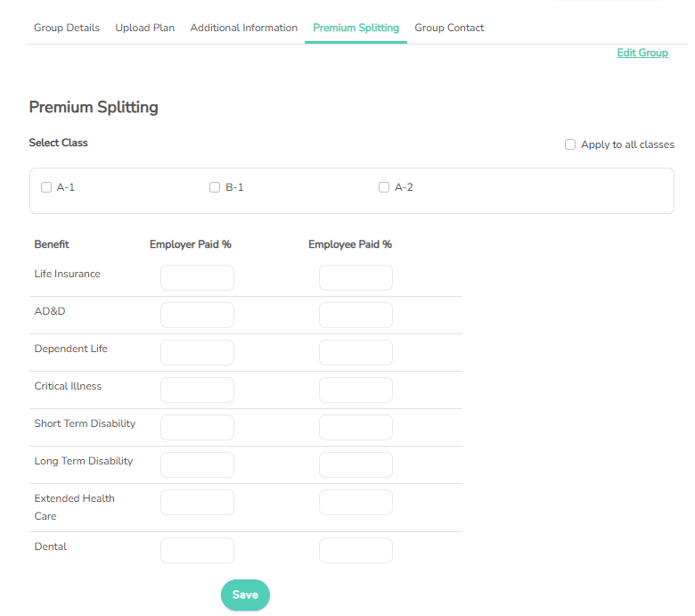The width and height of the screenshot is (695, 616).
Task: Check the B-1 class checkbox
Action: pos(215,187)
